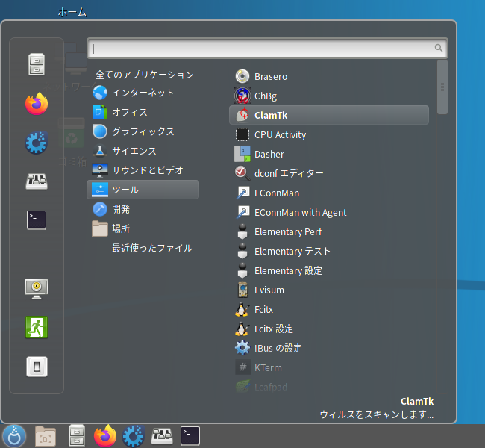Screen dimensions: 485x448
Task: Click the ホーム desktop label
Action: pyautogui.click(x=72, y=13)
